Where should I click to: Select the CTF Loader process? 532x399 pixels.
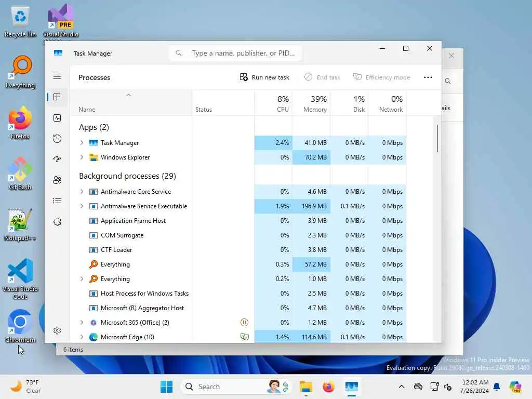pyautogui.click(x=238, y=250)
